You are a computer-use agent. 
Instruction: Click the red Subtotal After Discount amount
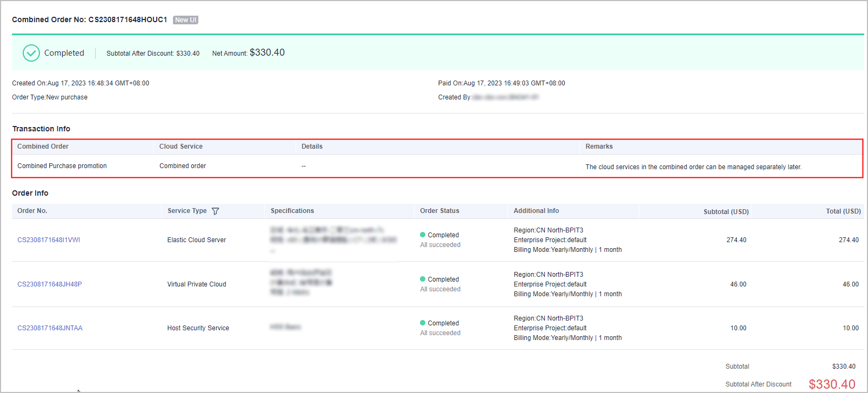click(x=832, y=384)
